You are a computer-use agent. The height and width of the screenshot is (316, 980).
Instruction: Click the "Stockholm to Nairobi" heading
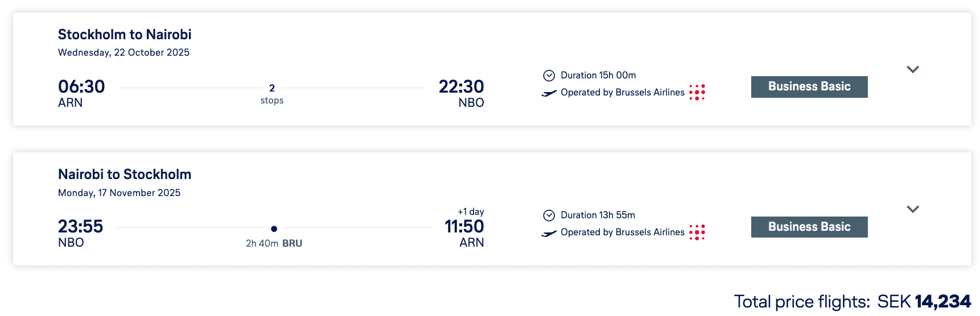point(125,35)
